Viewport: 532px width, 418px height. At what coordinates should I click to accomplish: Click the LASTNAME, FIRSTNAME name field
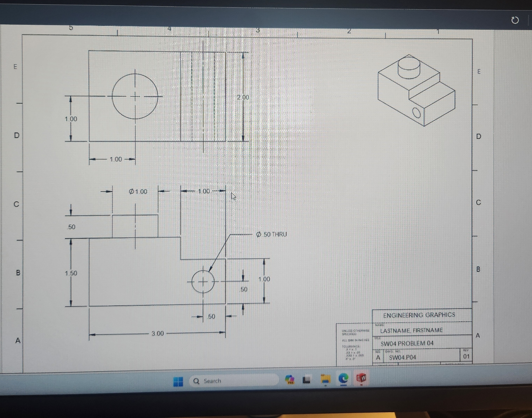point(412,330)
